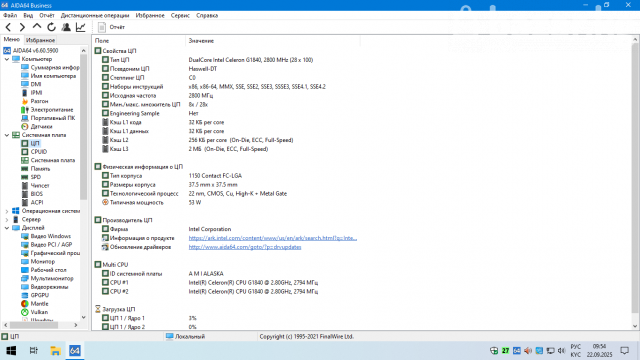Select the Портативный ПК tree item
This screenshot has height=360, width=640.
coord(48,118)
